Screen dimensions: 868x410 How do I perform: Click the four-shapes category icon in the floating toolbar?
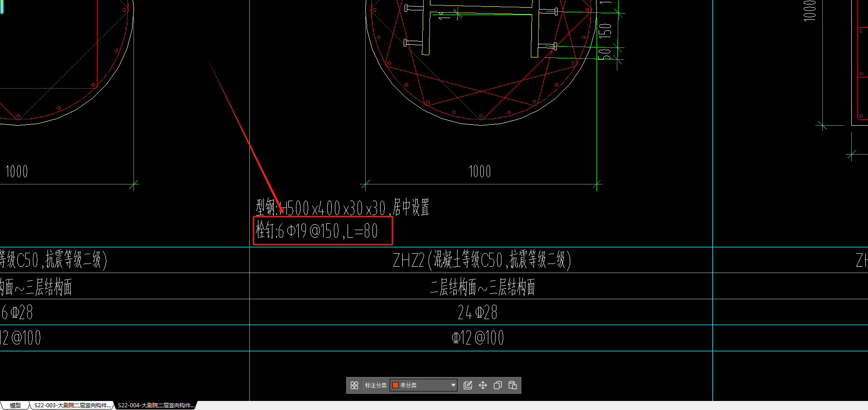tap(354, 385)
